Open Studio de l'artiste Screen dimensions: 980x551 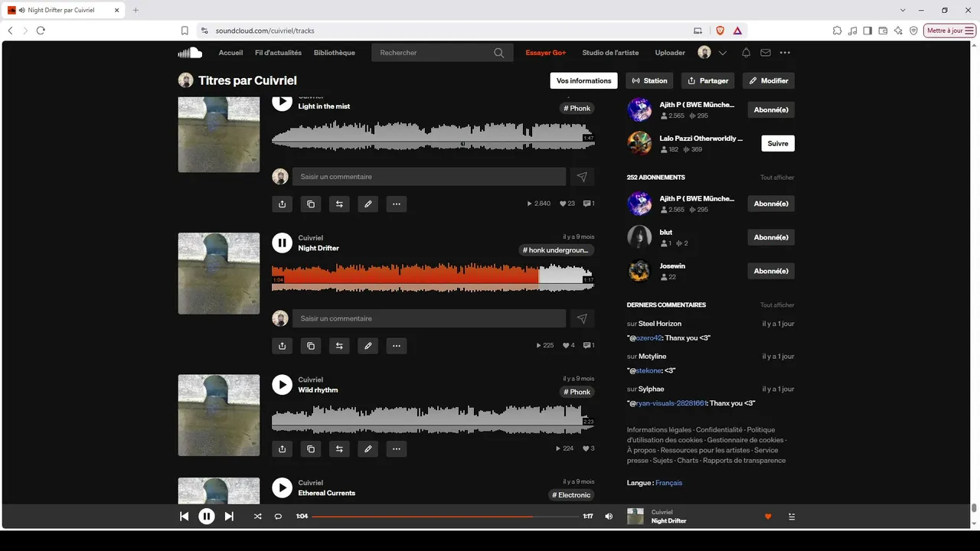pos(610,53)
